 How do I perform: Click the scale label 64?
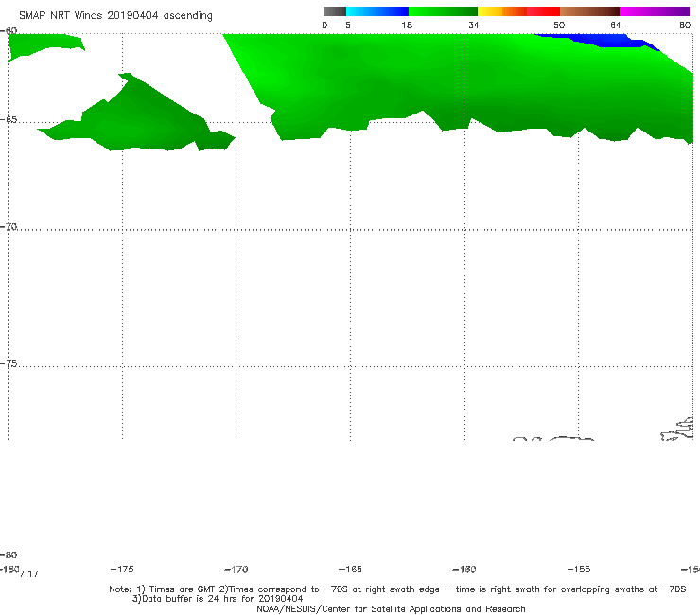coord(616,25)
